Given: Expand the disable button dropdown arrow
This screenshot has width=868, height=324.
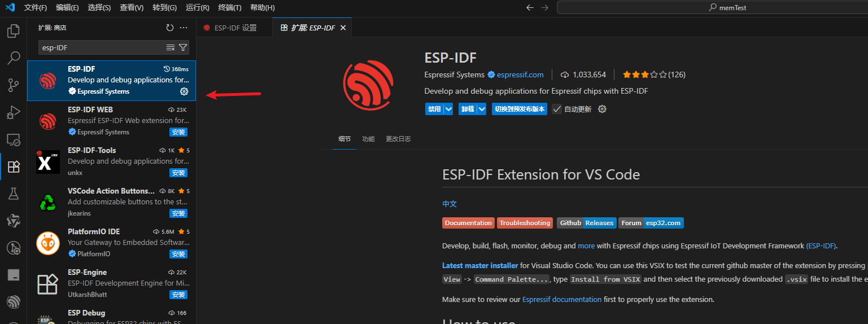Looking at the screenshot, I should [448, 109].
